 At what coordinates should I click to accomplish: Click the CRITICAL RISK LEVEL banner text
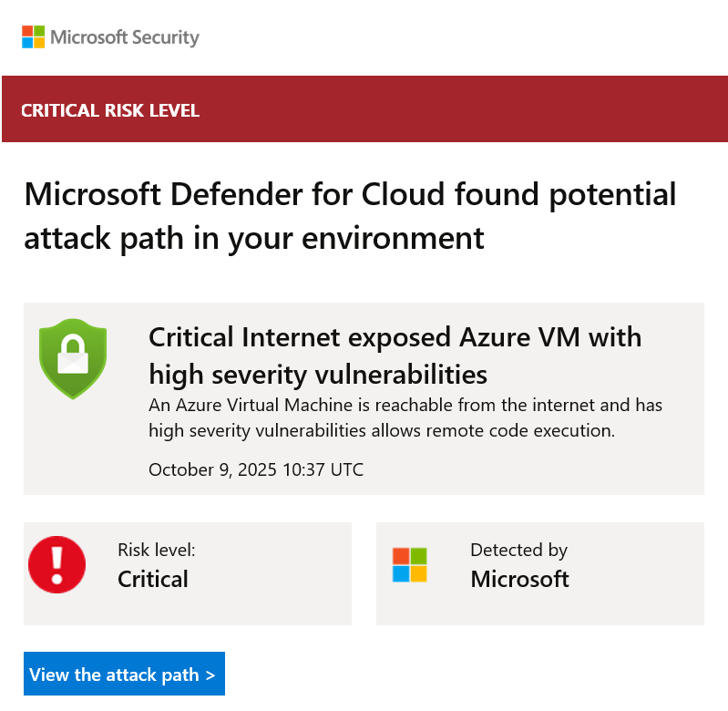(x=110, y=110)
